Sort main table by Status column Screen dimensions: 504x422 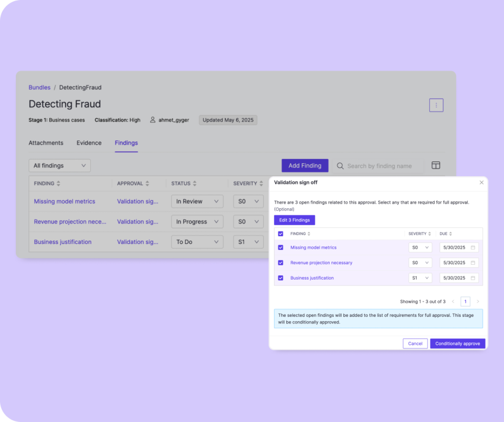(194, 183)
